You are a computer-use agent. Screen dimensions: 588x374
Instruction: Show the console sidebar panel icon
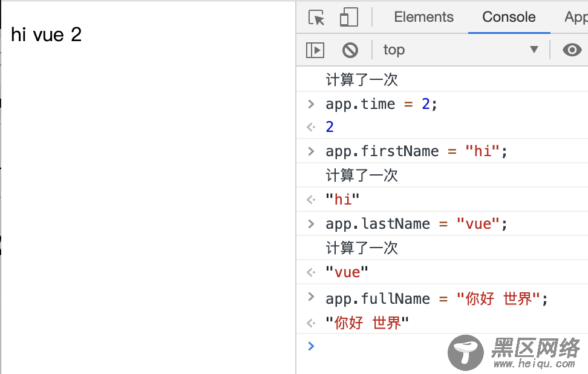coord(315,50)
